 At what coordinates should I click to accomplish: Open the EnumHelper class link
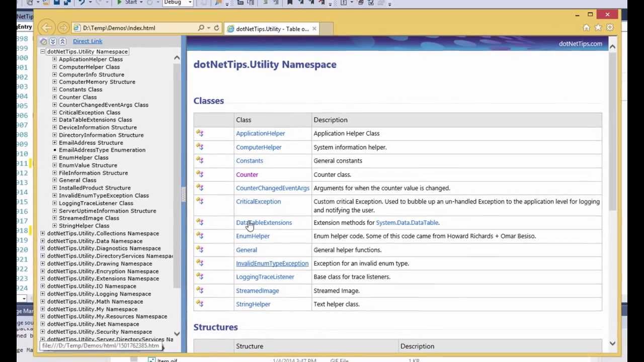tap(253, 236)
